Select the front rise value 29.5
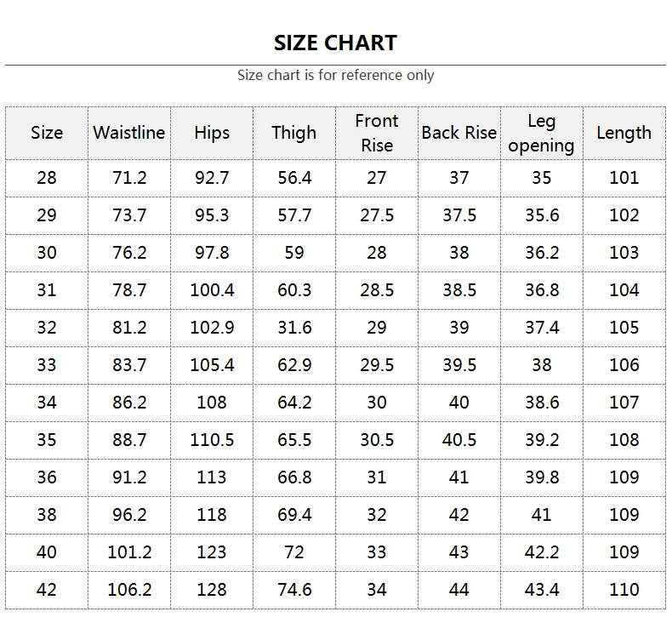 click(x=377, y=365)
